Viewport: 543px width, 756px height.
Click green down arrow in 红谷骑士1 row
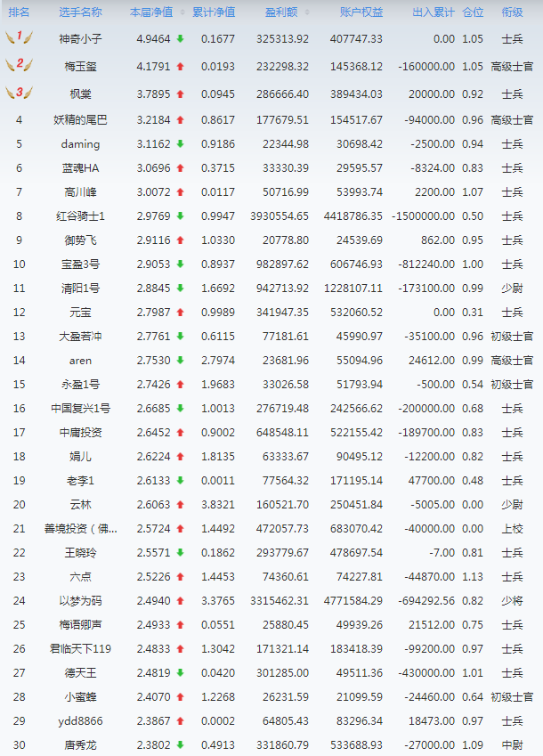(x=180, y=216)
